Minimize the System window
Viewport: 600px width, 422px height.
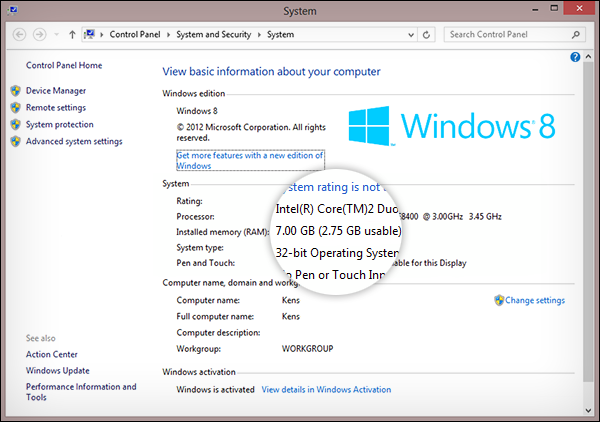(x=535, y=10)
